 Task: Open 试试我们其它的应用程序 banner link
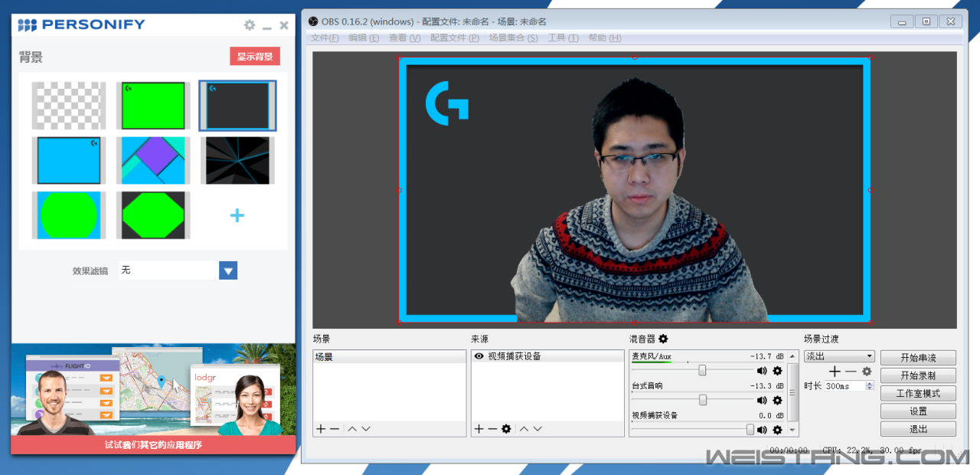pyautogui.click(x=153, y=444)
